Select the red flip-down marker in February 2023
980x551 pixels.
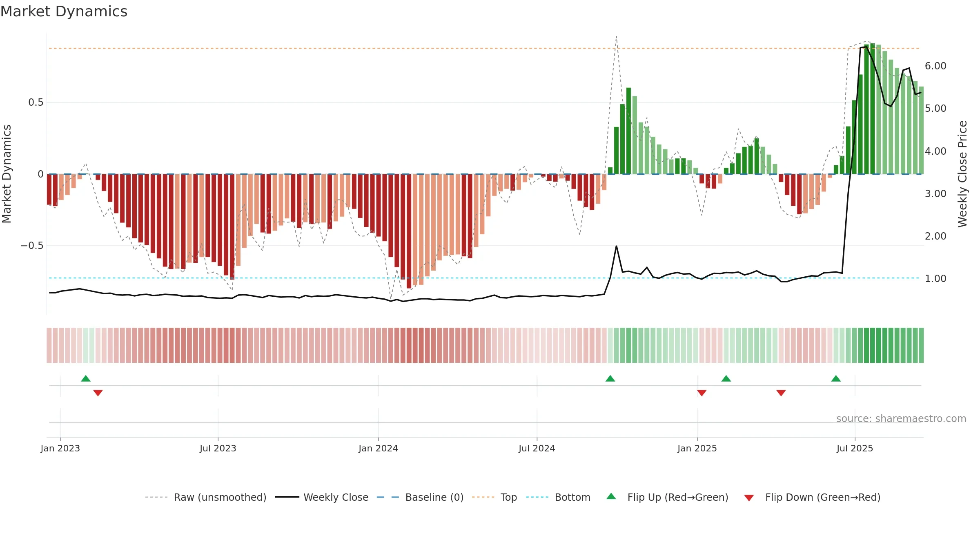click(98, 393)
